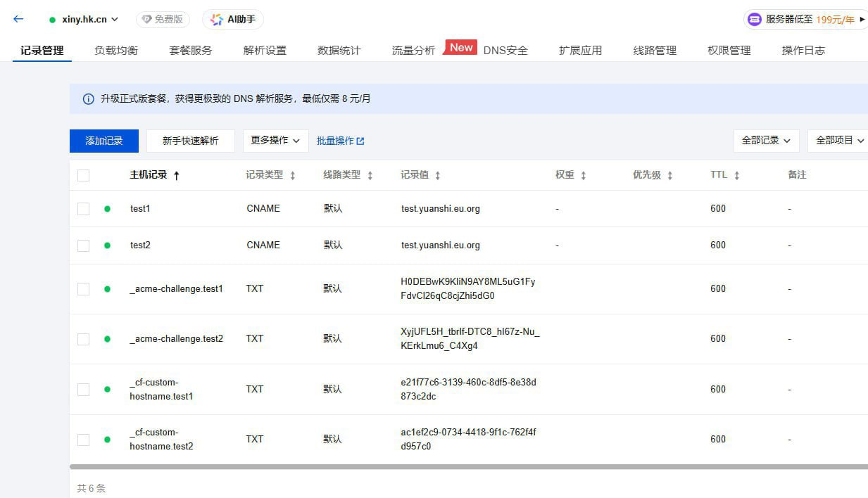Tick the select-all header checkbox

(83, 175)
